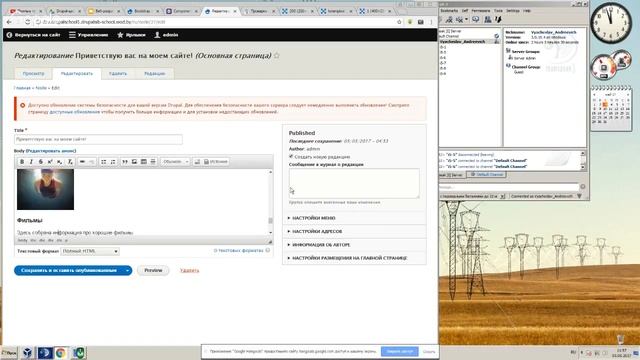Click into the revision log message textarea
Image resolution: width=640 pixels, height=360 pixels.
tap(354, 183)
